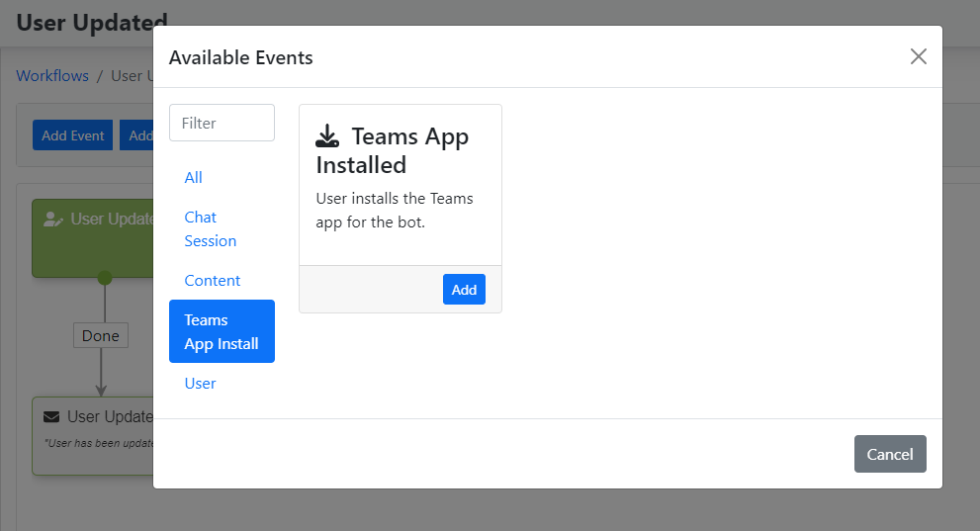Select the All category
This screenshot has height=531, width=980.
click(193, 177)
